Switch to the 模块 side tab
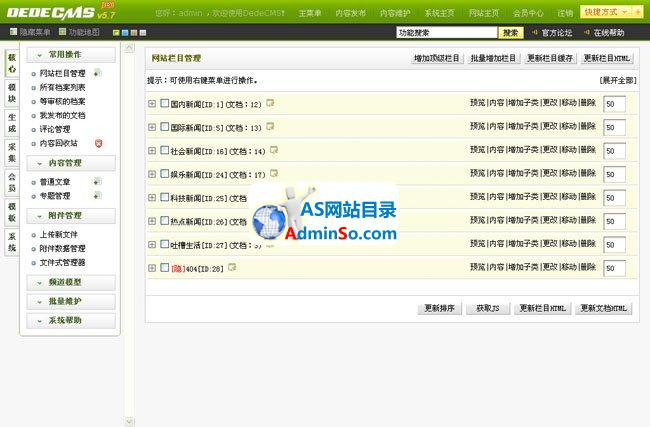Viewport: 650px width, 427px height. tap(12, 93)
